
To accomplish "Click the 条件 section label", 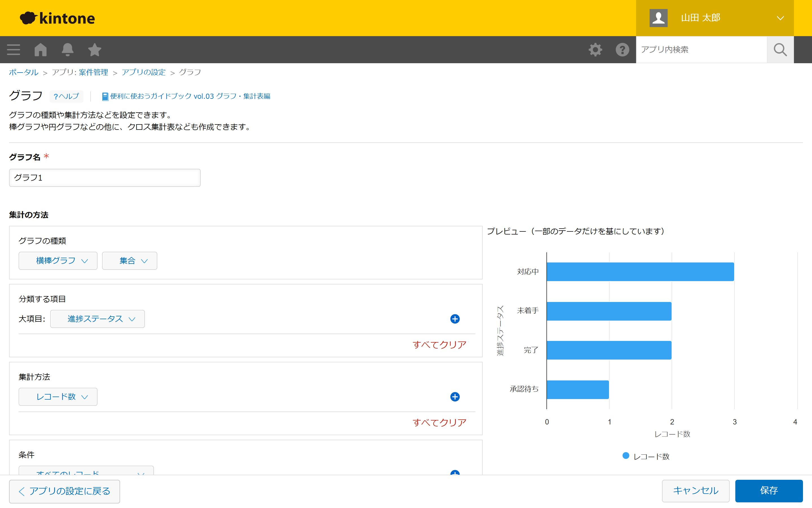I will [27, 455].
